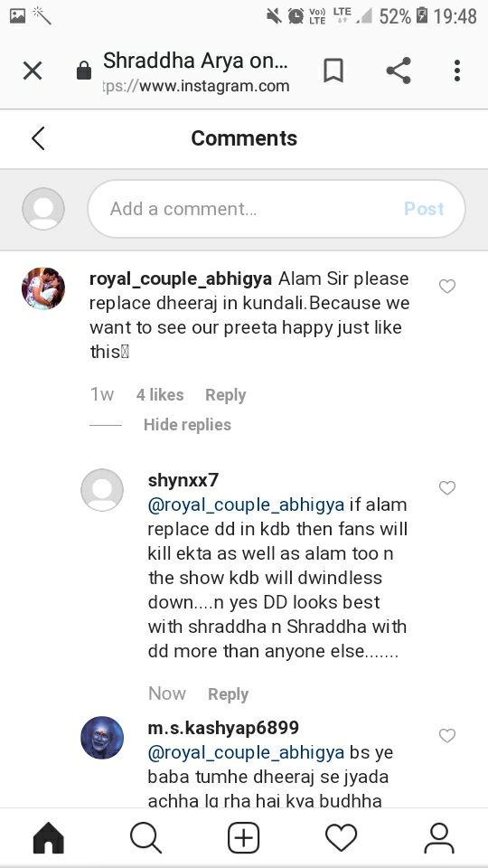Post the comment using Post button

424,209
